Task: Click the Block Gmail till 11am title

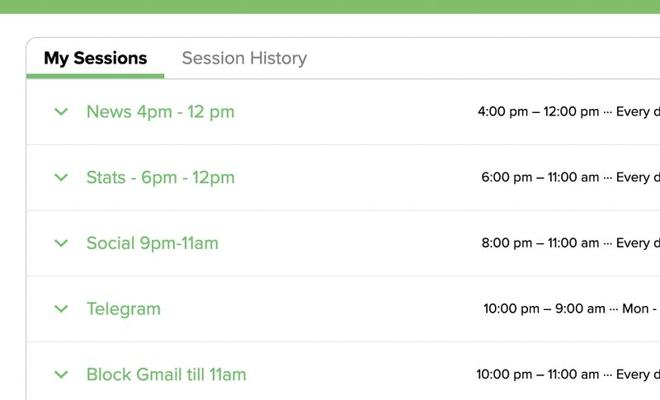Action: tap(166, 375)
